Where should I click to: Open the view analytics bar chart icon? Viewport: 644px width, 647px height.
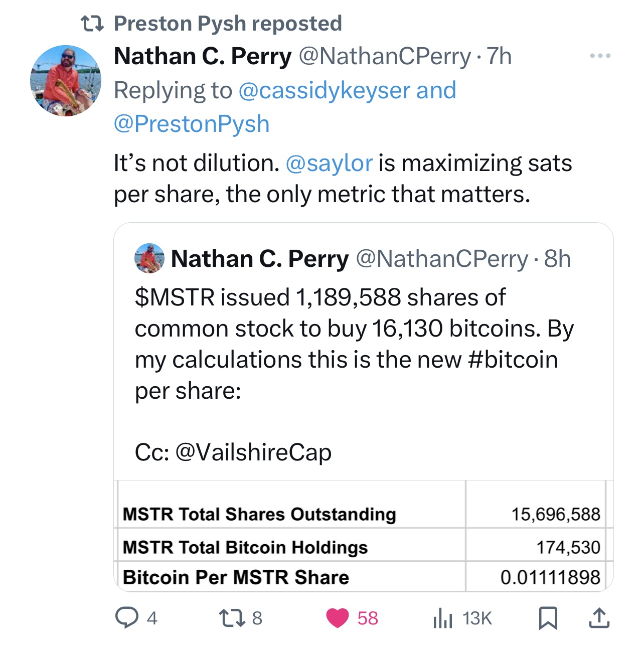click(x=442, y=618)
